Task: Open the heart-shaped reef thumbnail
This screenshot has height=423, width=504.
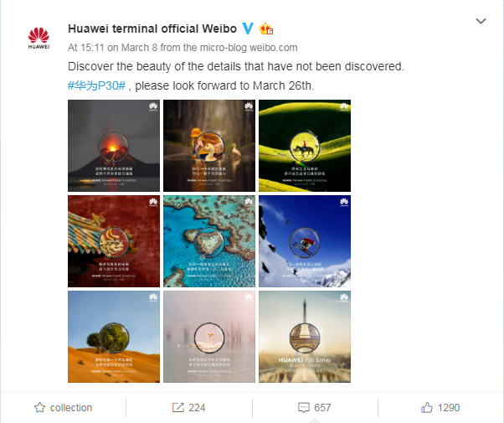Action: 209,241
